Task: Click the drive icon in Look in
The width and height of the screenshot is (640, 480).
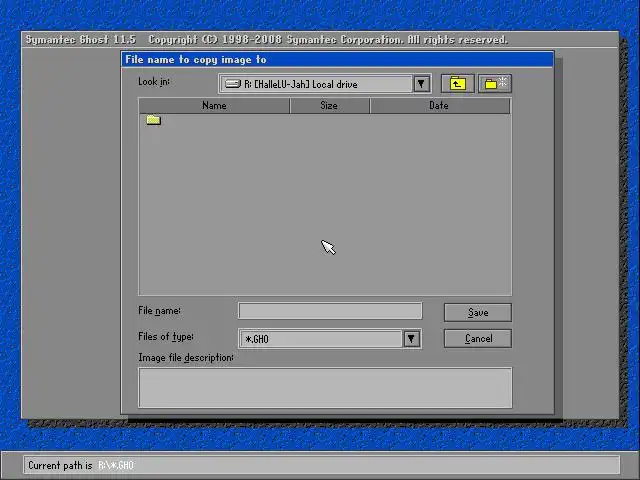Action: point(233,84)
